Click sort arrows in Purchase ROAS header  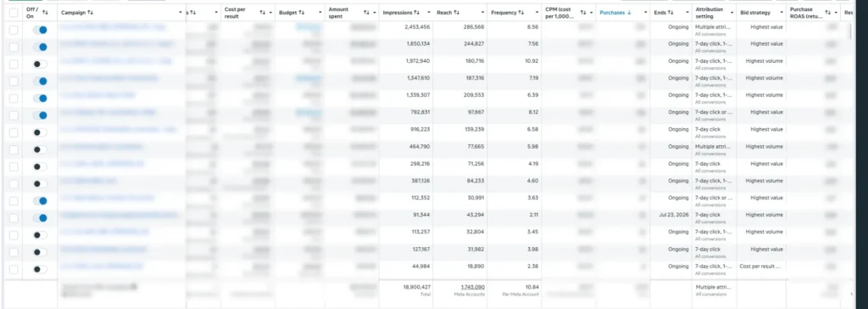click(828, 12)
